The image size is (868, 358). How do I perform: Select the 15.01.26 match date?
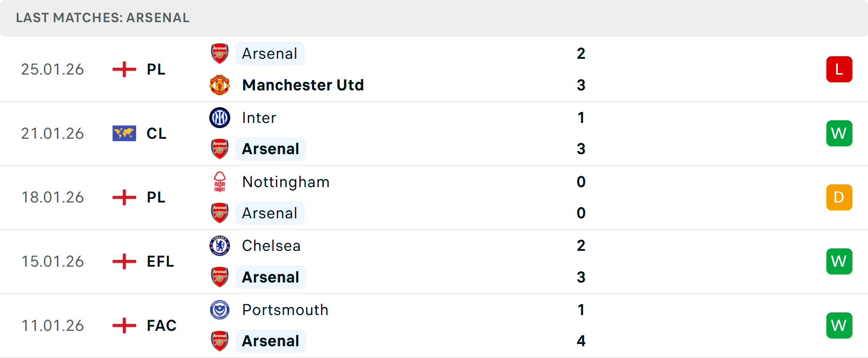53,261
